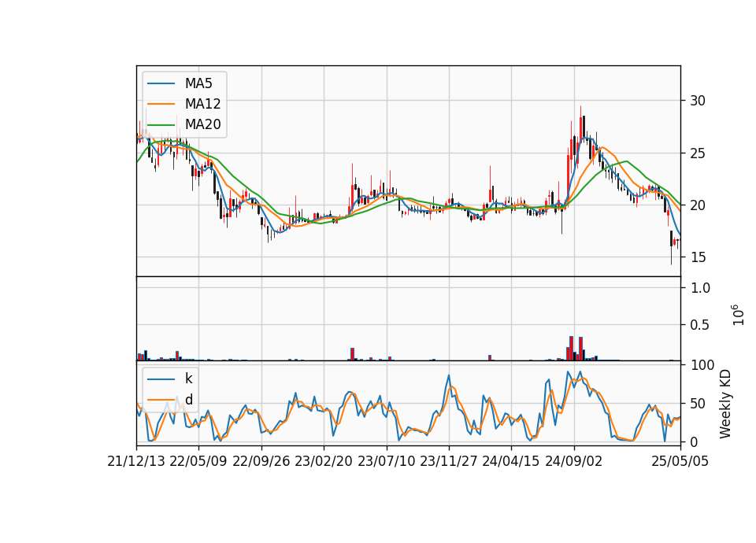756x543 pixels.
Task: Click the KD axis value 100
Action: click(x=702, y=365)
